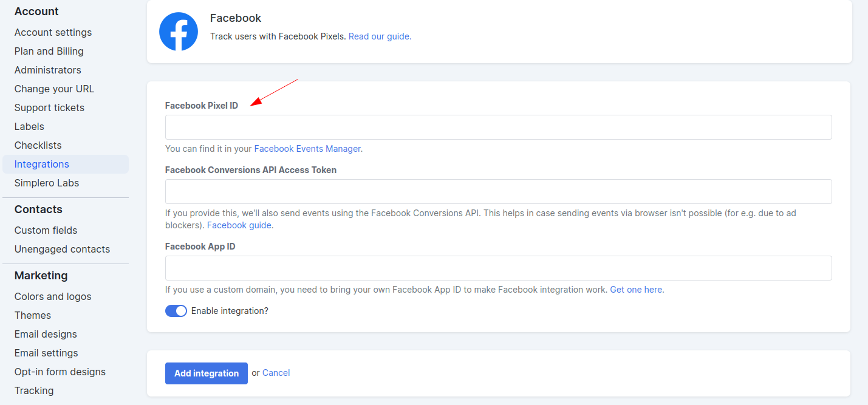This screenshot has width=868, height=405.
Task: Toggle the Enable integration switch
Action: tap(176, 311)
